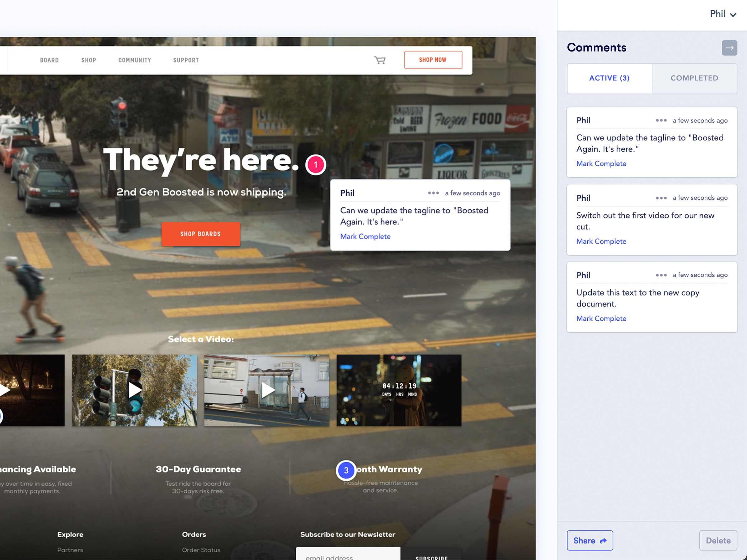
Task: Click the "30-Day Guarantee" heading
Action: point(198,469)
